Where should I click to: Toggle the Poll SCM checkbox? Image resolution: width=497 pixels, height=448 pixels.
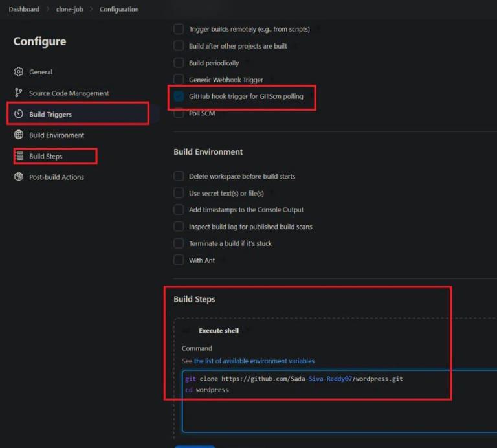179,113
